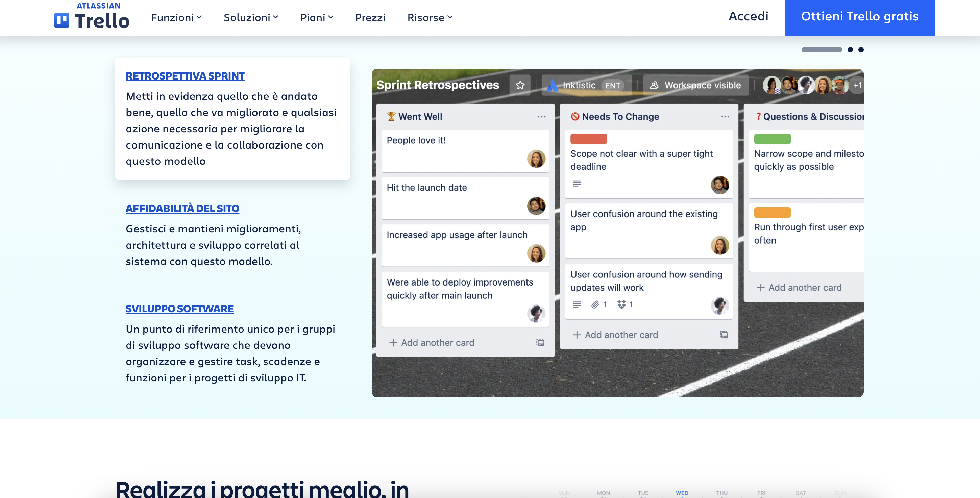Open the Piani navigation menu
The image size is (980, 498).
coord(317,18)
